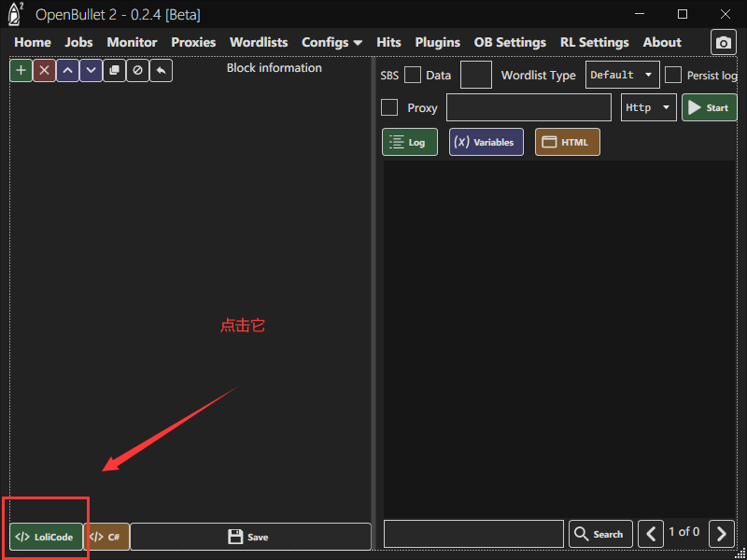Image resolution: width=747 pixels, height=560 pixels.
Task: Open the Configs dropdown menu
Action: (x=331, y=42)
